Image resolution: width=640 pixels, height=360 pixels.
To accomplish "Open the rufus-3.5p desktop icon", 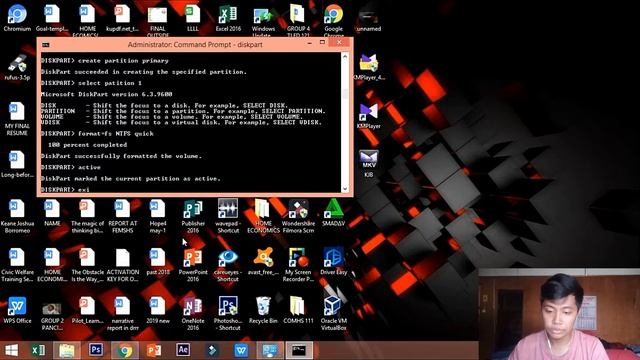I will (17, 67).
